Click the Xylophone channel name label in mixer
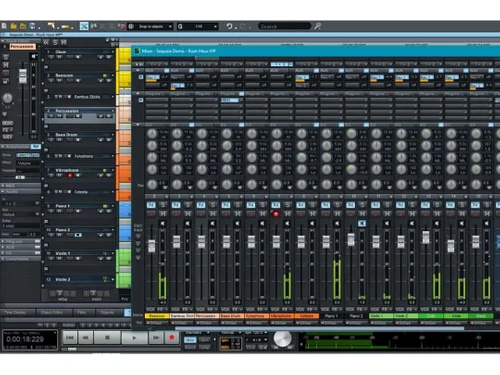Viewport: 500px width, 375px height. (x=257, y=316)
